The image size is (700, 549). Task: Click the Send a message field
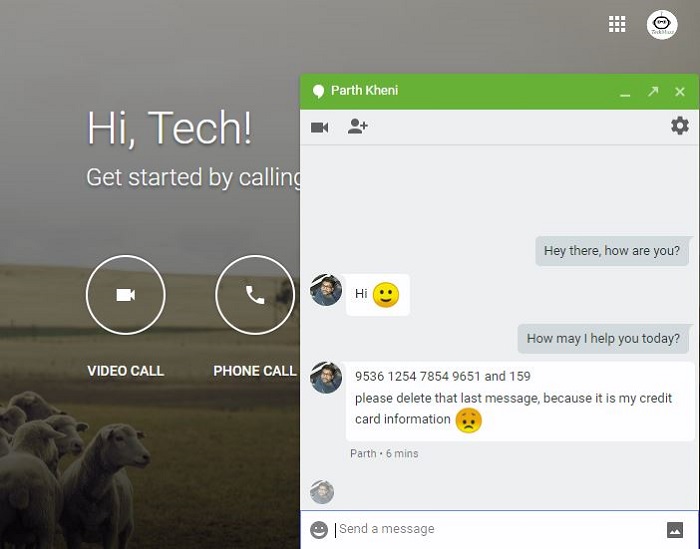coord(498,529)
